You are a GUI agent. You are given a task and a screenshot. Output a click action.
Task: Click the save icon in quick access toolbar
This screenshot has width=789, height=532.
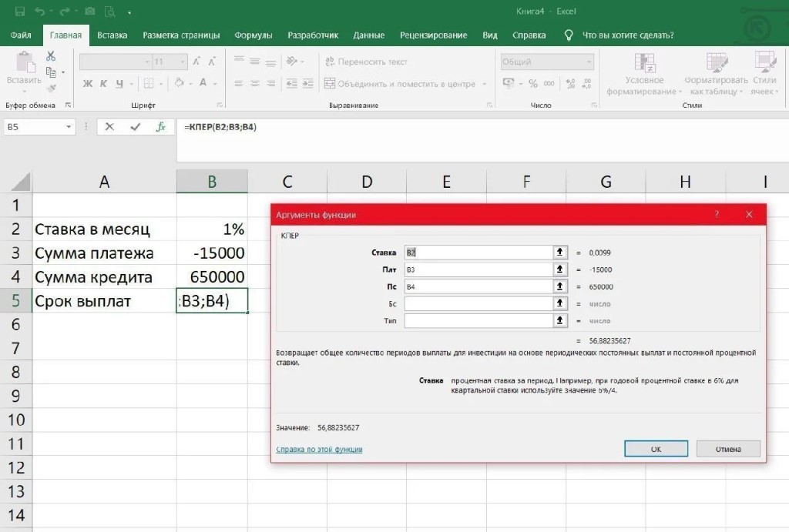(x=20, y=11)
